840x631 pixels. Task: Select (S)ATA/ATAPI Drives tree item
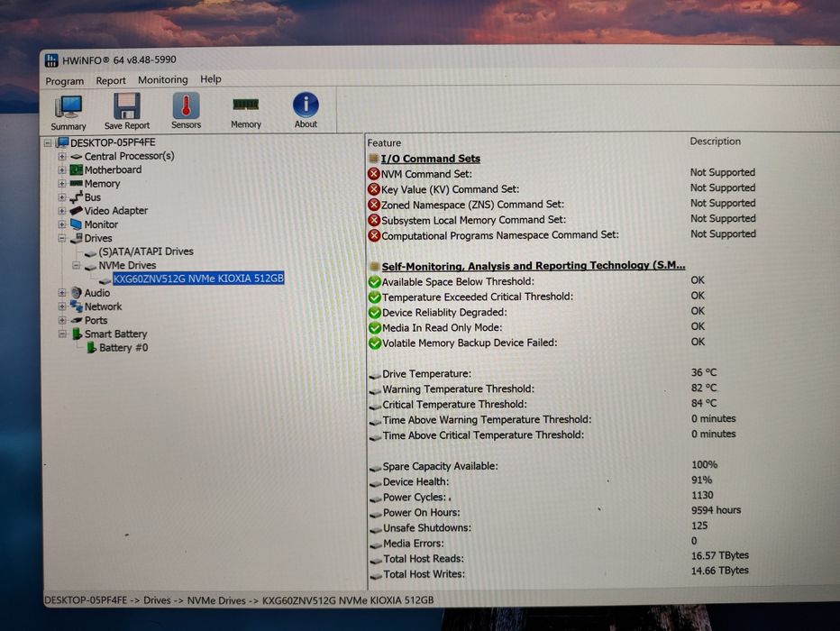pyautogui.click(x=146, y=251)
